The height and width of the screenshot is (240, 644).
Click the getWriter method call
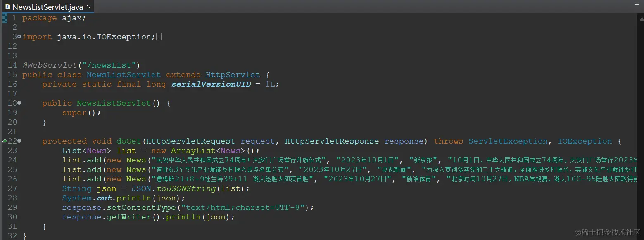click(129, 217)
